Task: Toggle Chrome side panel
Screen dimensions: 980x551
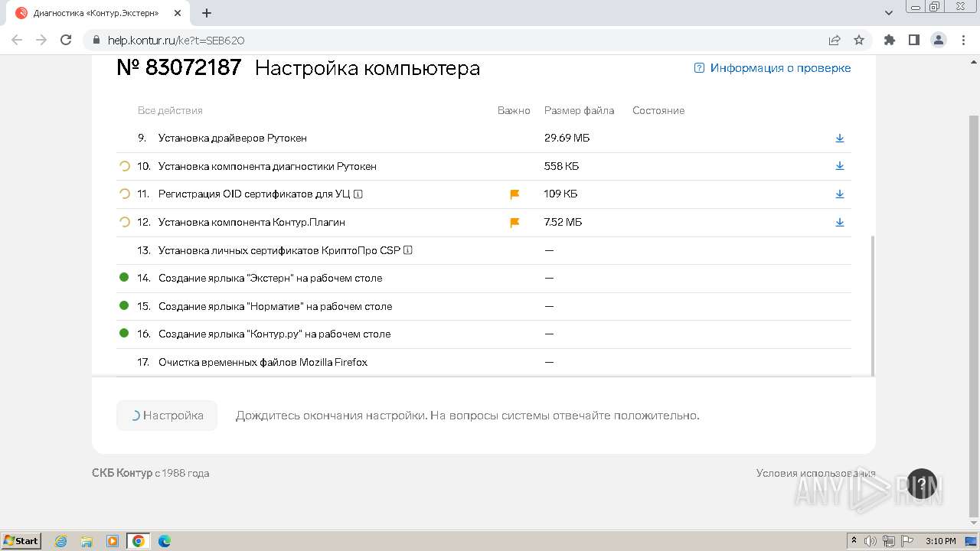Action: coord(913,40)
